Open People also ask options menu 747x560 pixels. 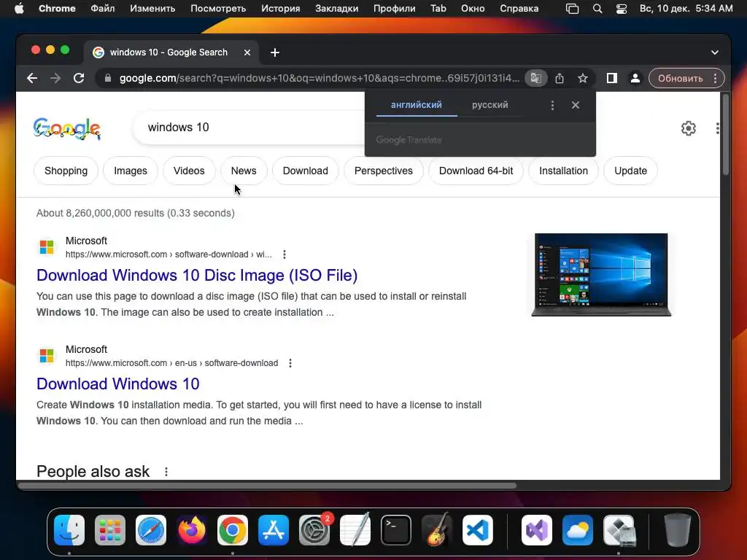(x=166, y=472)
